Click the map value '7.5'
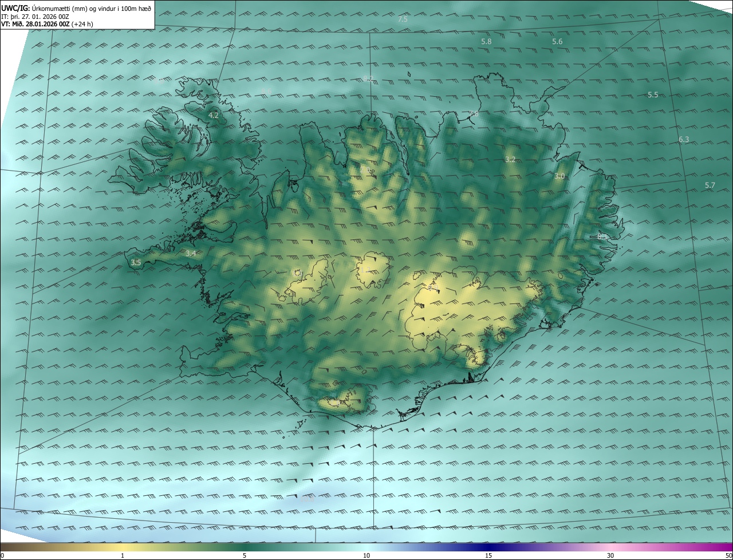Screen dimensions: 733x560 coord(403,19)
